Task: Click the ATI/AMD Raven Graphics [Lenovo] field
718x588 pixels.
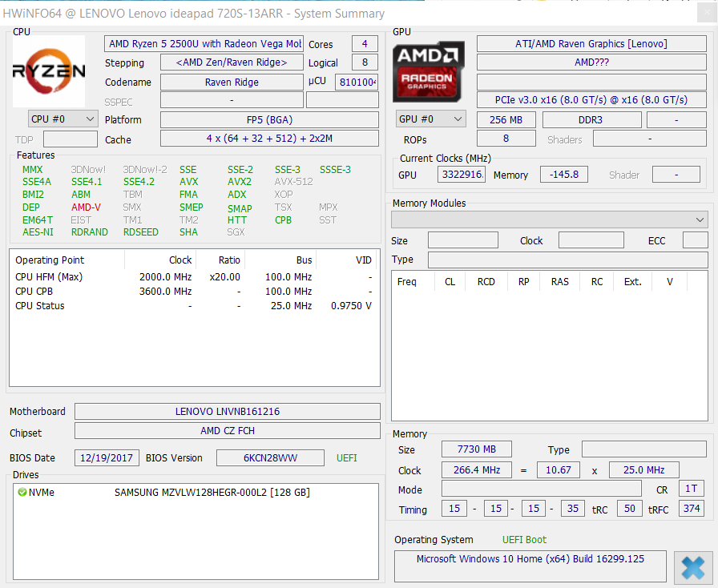Action: pos(591,44)
